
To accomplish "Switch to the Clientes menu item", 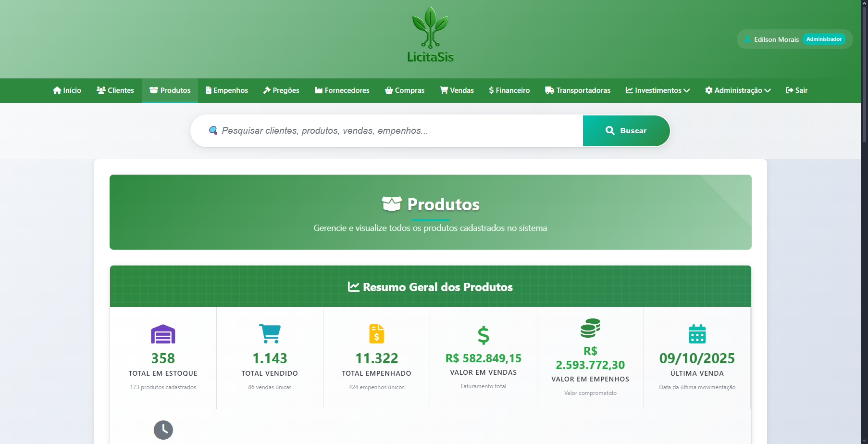I will coord(115,90).
